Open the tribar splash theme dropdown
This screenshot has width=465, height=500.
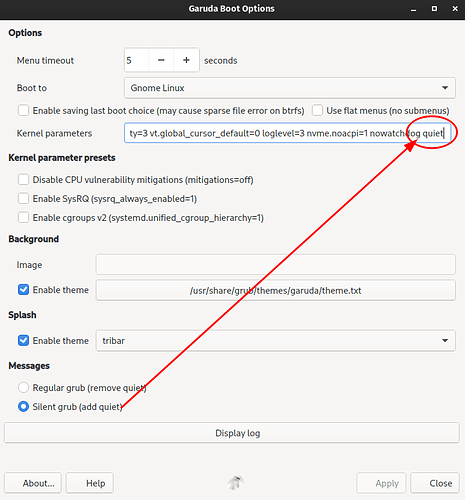276,341
